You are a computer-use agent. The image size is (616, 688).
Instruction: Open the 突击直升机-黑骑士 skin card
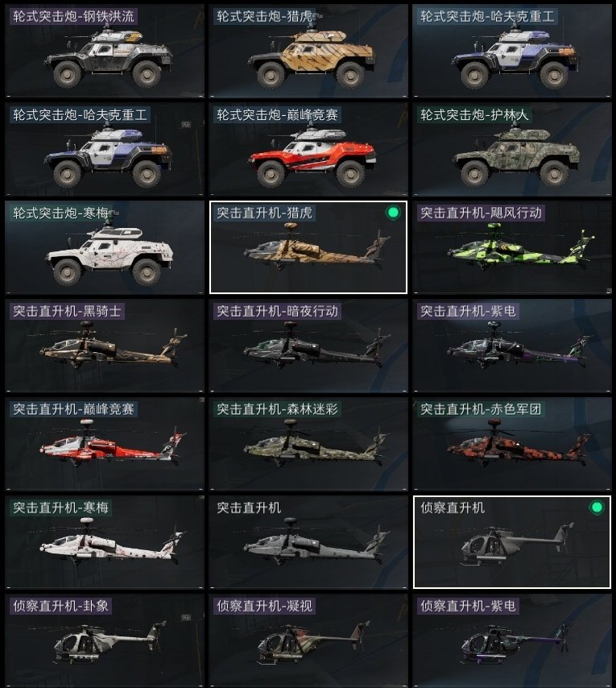click(105, 346)
